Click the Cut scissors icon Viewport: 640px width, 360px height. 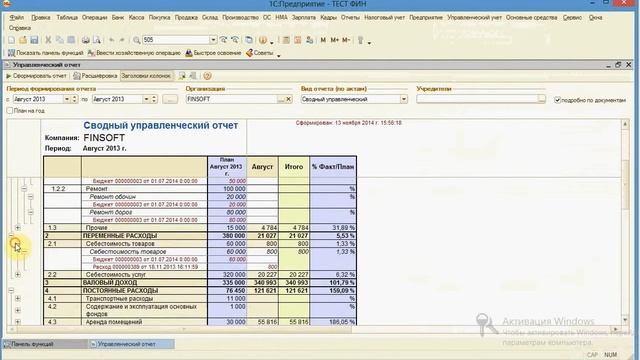click(x=48, y=40)
